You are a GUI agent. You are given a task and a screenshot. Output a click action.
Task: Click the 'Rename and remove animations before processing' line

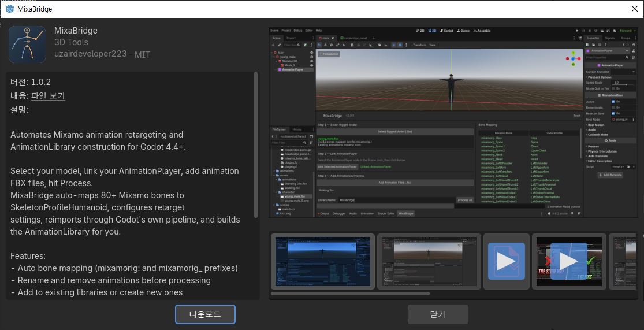(110, 280)
